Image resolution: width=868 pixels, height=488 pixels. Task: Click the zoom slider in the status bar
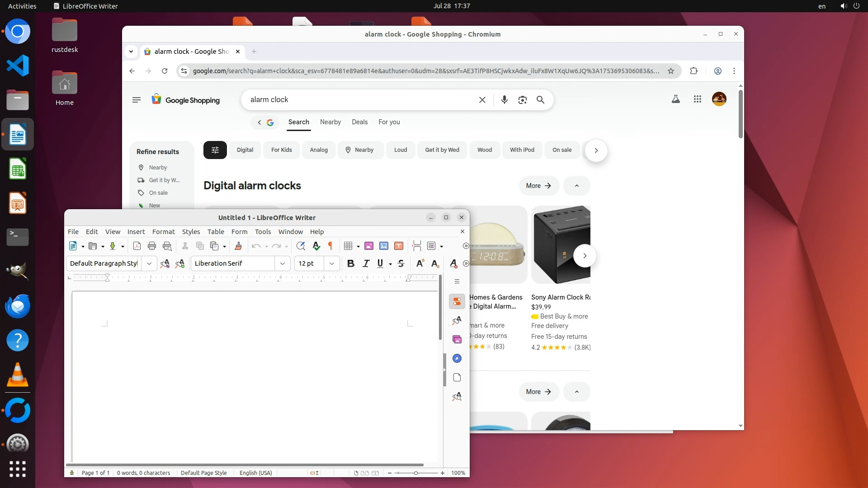click(x=415, y=473)
